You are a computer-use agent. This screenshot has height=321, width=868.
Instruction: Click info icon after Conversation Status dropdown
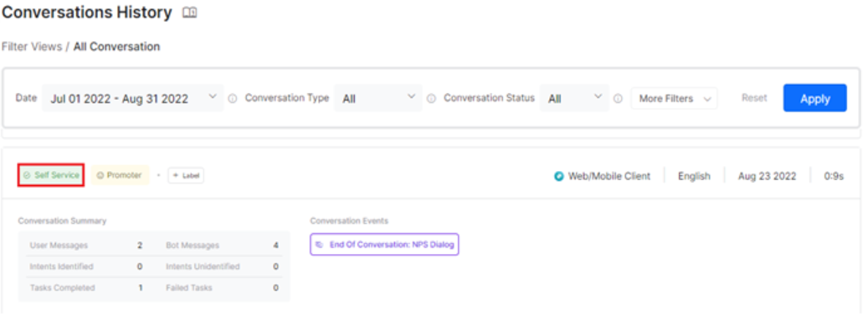[x=618, y=99]
